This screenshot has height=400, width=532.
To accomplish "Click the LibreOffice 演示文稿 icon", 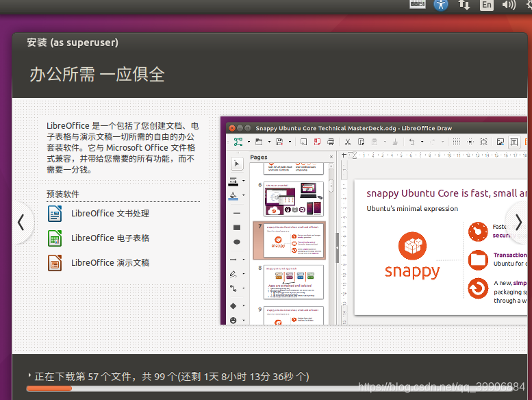I will click(x=55, y=263).
